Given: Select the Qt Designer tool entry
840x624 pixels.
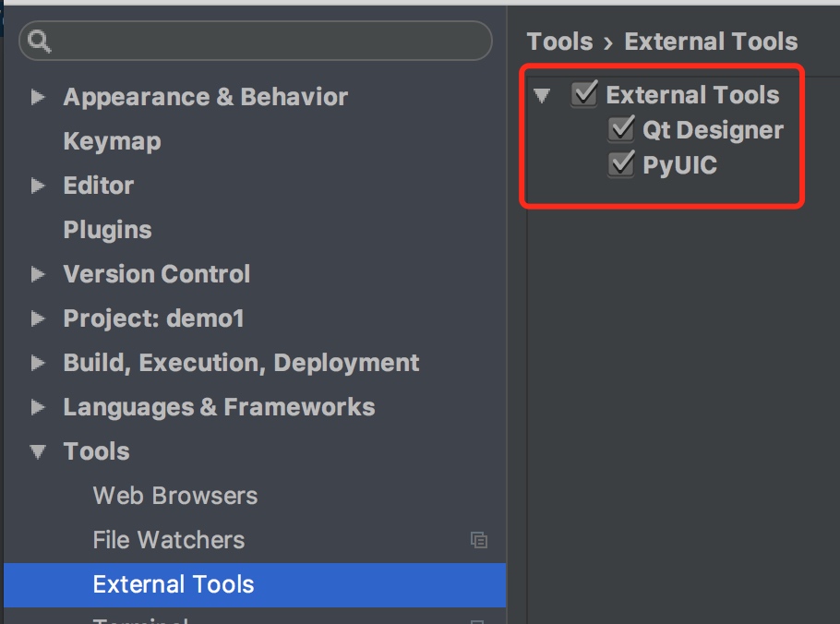Looking at the screenshot, I should [713, 130].
